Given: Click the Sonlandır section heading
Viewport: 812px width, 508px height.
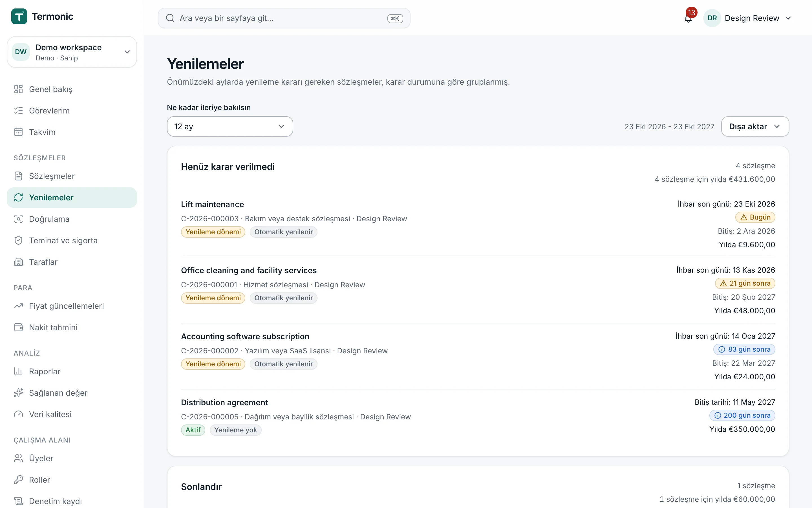Looking at the screenshot, I should [x=201, y=487].
